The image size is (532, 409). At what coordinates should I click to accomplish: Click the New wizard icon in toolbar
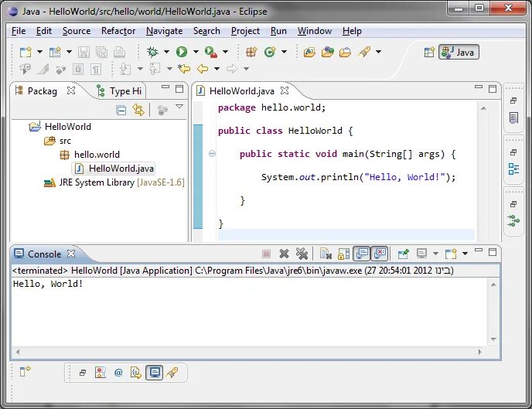[26, 53]
